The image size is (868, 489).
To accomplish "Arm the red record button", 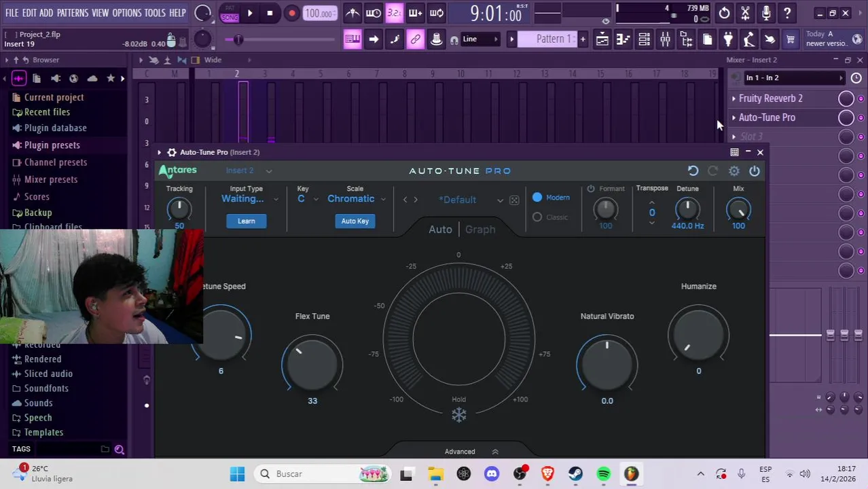I will point(291,13).
